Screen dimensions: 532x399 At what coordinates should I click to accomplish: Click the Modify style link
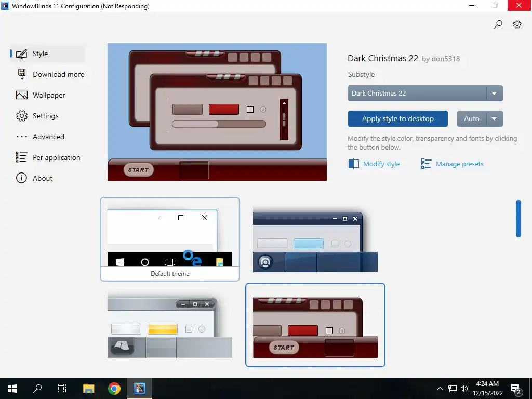[381, 164]
